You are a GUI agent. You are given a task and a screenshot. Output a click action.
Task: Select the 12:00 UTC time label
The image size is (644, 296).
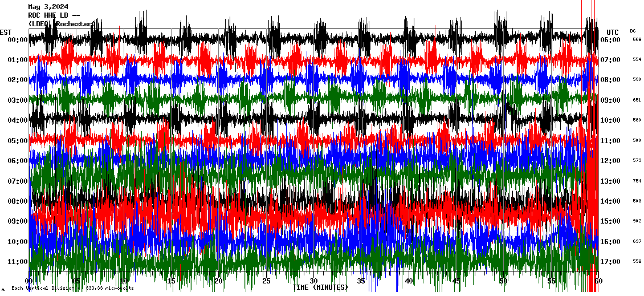pyautogui.click(x=610, y=161)
